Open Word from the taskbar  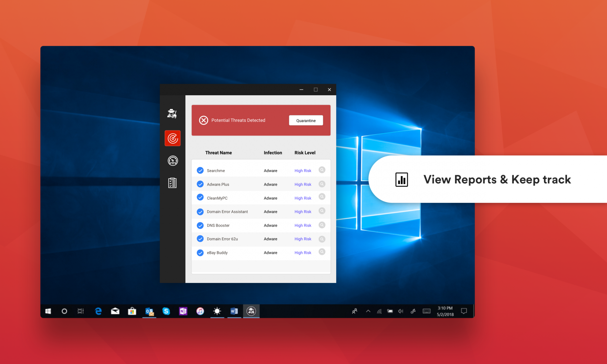tap(234, 311)
